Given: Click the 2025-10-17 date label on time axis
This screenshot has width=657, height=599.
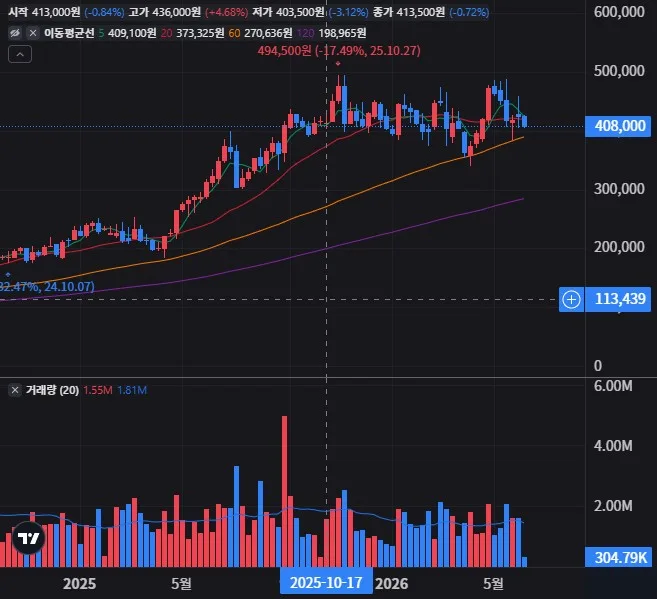Looking at the screenshot, I should [x=326, y=583].
